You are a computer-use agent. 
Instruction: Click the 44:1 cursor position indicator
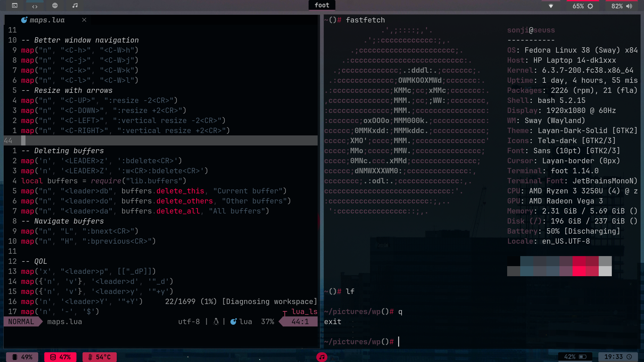click(300, 321)
